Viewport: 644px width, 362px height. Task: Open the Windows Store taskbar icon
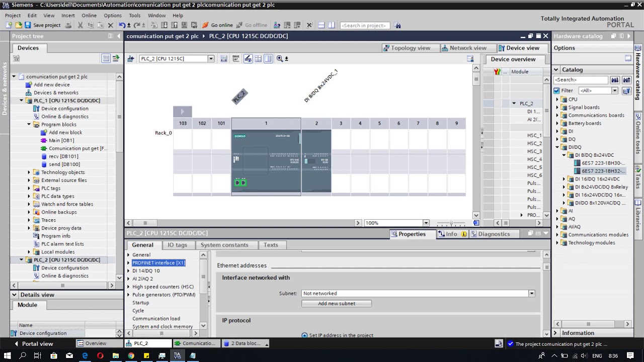coord(54,355)
